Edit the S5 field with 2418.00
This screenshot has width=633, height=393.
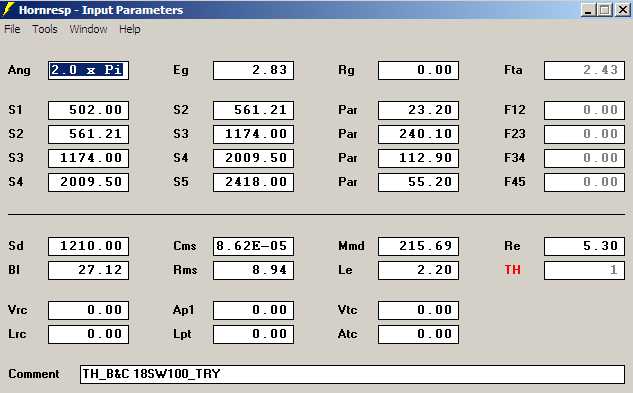tap(253, 182)
